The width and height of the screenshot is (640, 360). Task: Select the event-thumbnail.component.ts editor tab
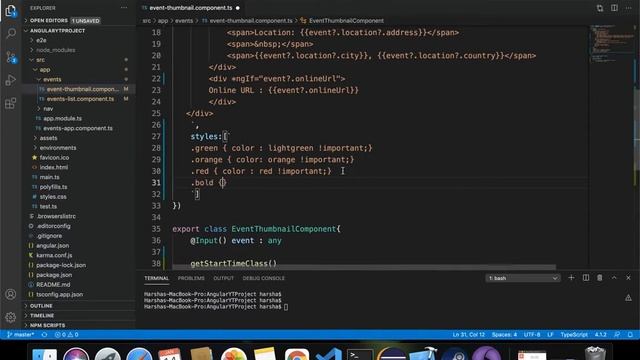pos(191,8)
